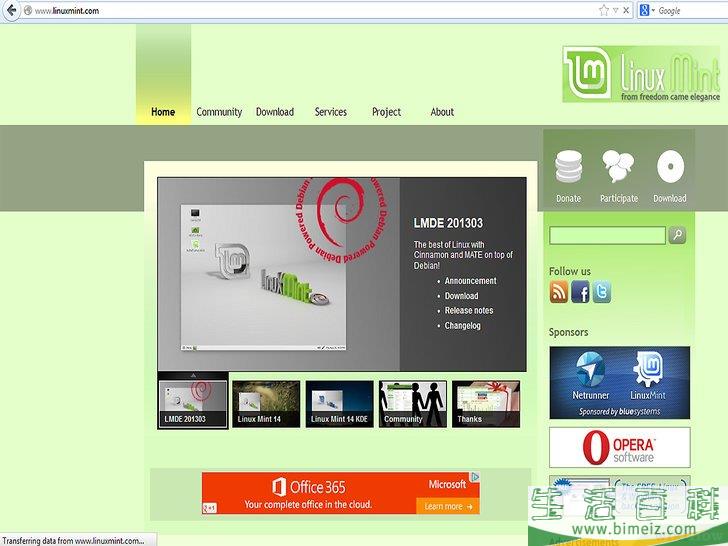
Task: Open the Opera software sponsor banner
Action: pyautogui.click(x=619, y=447)
